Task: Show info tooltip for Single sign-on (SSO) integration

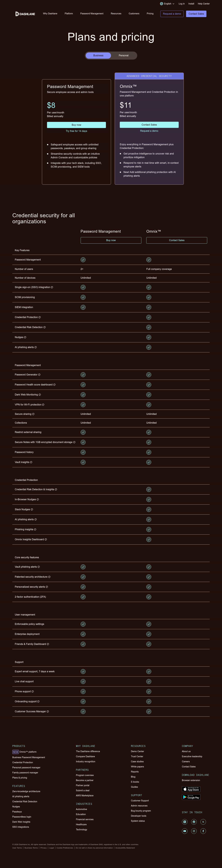Action: (x=52, y=287)
